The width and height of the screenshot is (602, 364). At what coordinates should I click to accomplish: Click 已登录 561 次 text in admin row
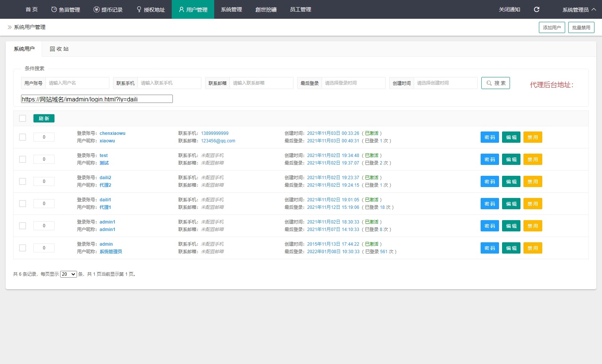379,252
